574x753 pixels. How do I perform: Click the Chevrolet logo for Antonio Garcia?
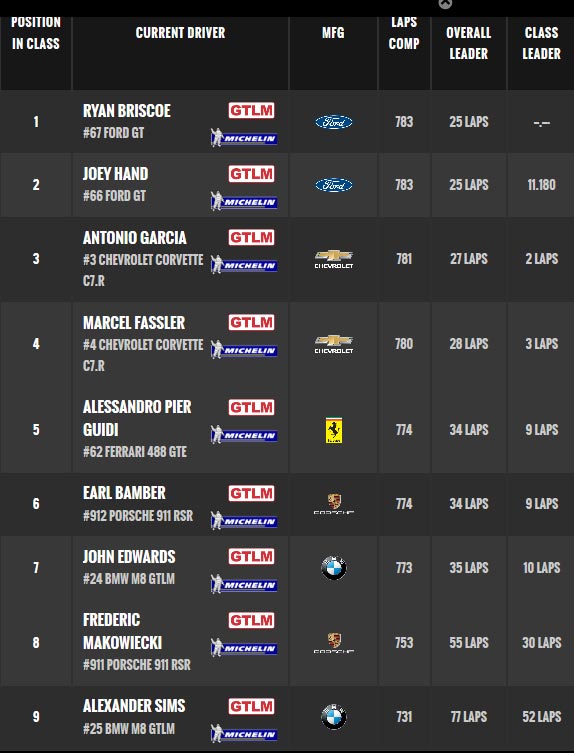pyautogui.click(x=334, y=259)
